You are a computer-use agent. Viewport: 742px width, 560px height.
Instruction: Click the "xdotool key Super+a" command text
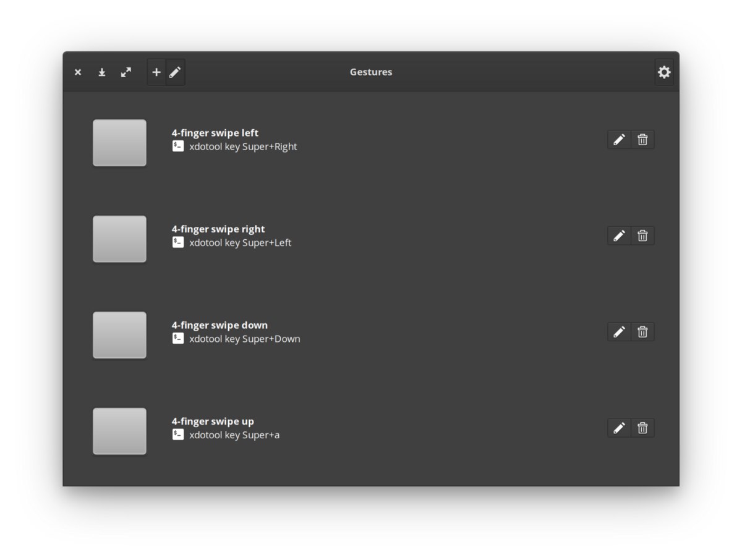pos(234,435)
